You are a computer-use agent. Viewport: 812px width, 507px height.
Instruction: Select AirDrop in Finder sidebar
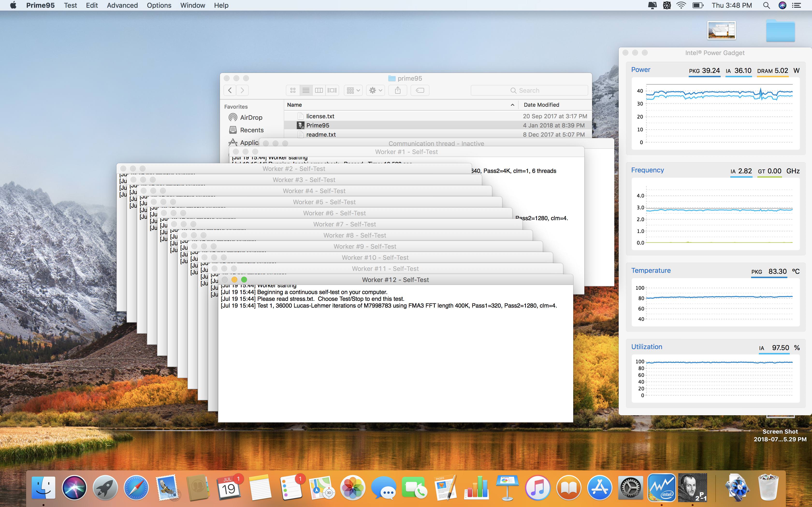point(251,117)
